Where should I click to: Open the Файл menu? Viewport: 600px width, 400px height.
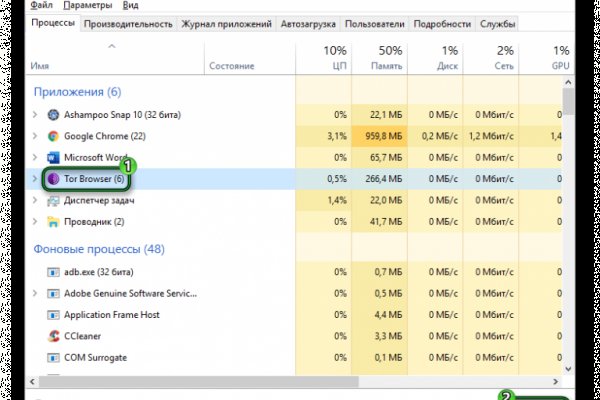(41, 5)
